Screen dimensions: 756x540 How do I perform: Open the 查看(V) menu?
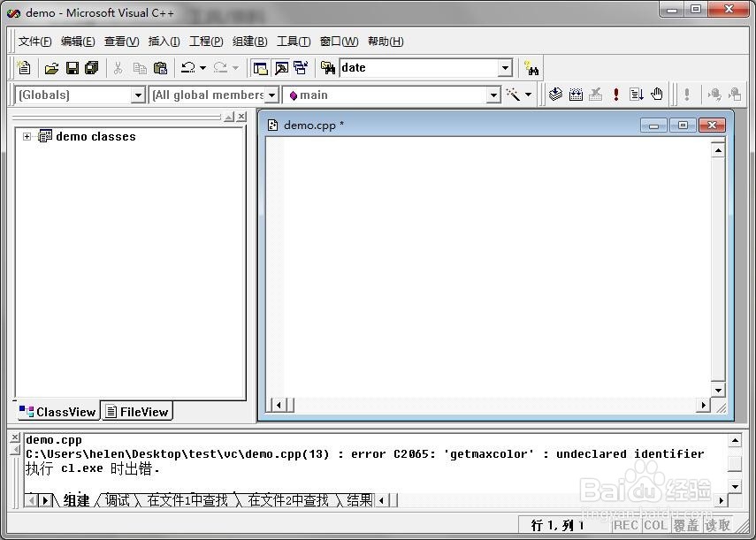click(x=121, y=42)
